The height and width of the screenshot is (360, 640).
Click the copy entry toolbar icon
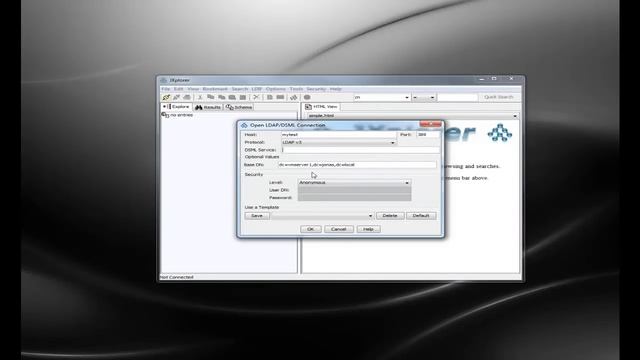click(x=211, y=97)
